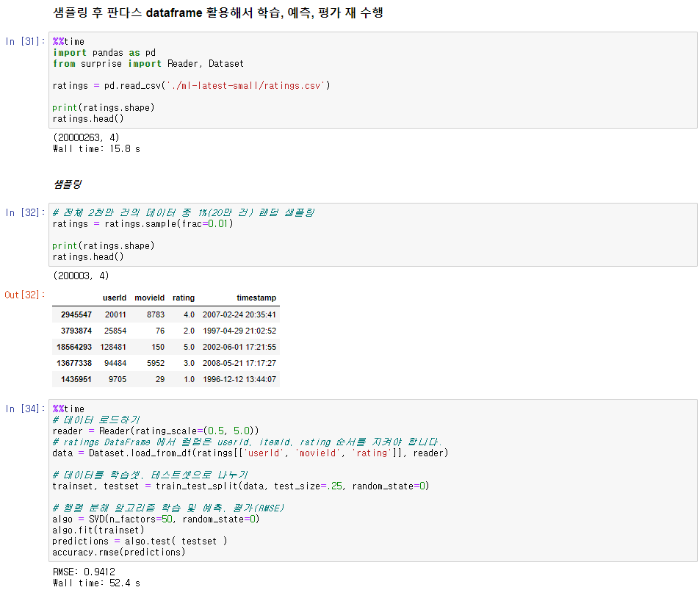This screenshot has height=590, width=700.
Task: Click timestamp 1996-12-12 13:44:07
Action: tap(239, 379)
